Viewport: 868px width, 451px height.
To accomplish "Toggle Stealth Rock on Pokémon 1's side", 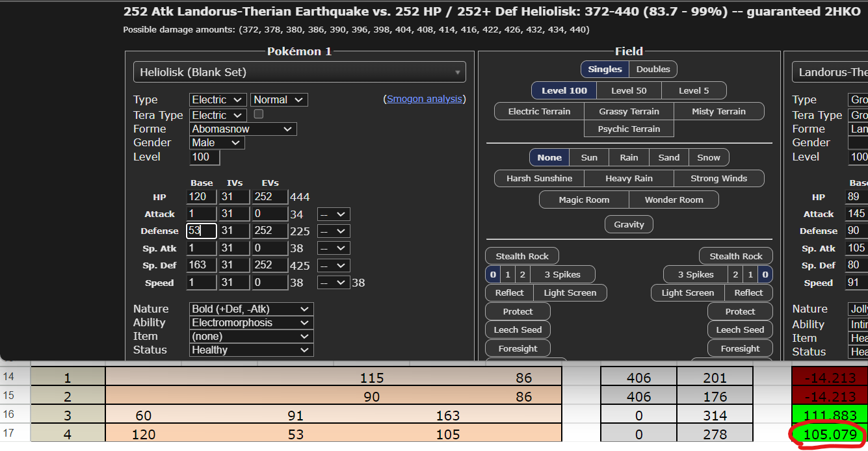I will click(x=522, y=256).
